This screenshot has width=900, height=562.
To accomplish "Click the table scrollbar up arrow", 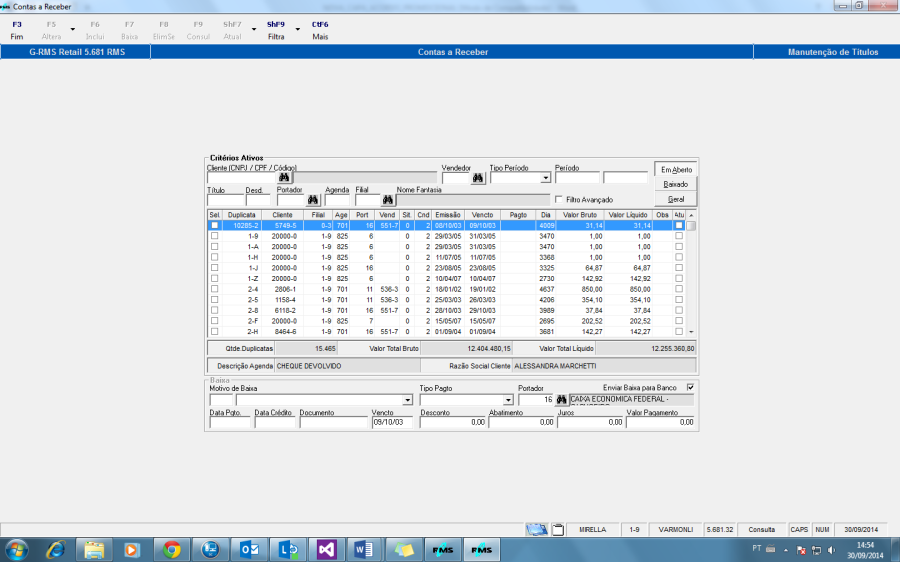I will 691,215.
